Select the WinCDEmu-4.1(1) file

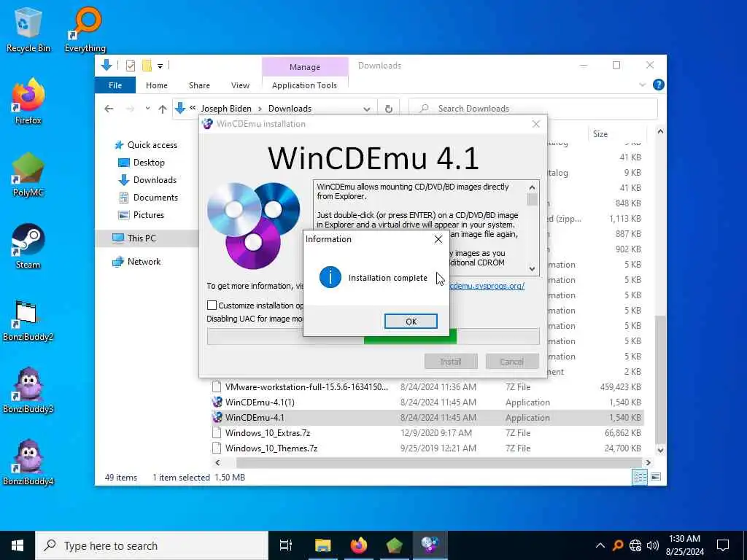[x=427, y=402]
